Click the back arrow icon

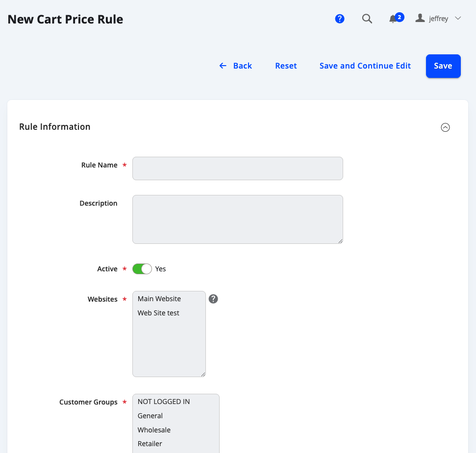point(223,66)
